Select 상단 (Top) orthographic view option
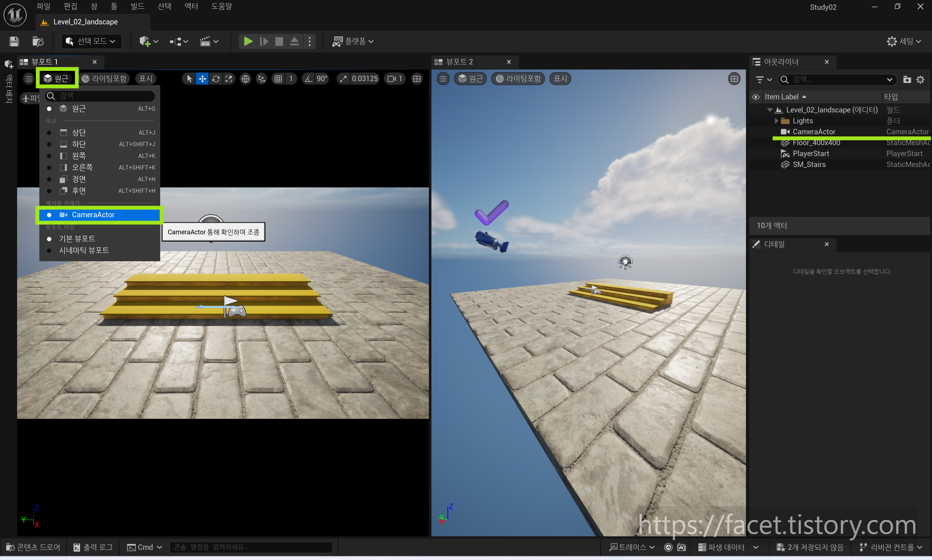This screenshot has height=560, width=932. [x=79, y=132]
